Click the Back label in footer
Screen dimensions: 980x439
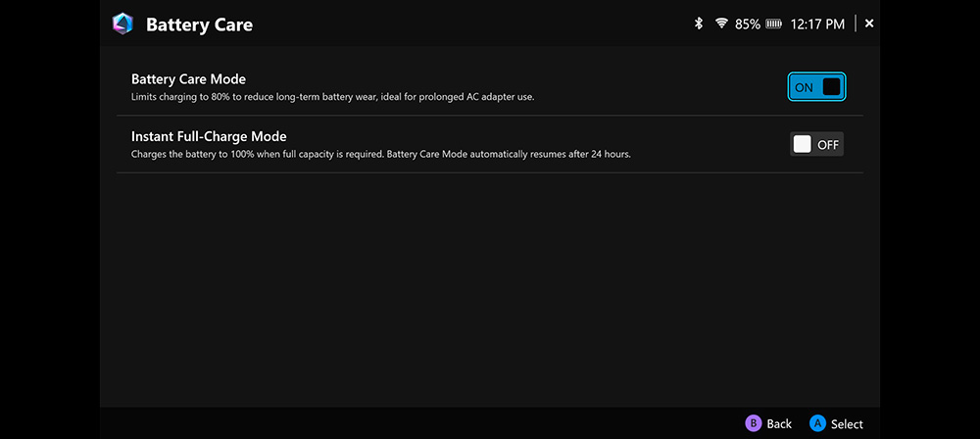click(779, 423)
